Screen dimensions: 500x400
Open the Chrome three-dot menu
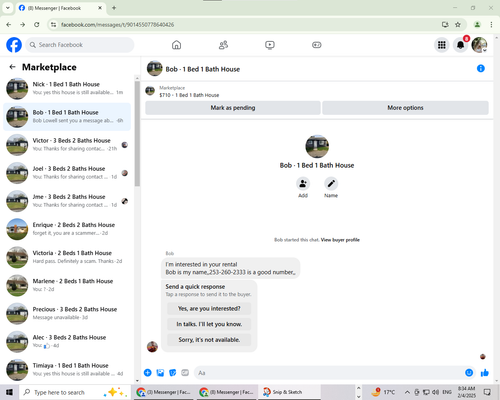[x=491, y=24]
